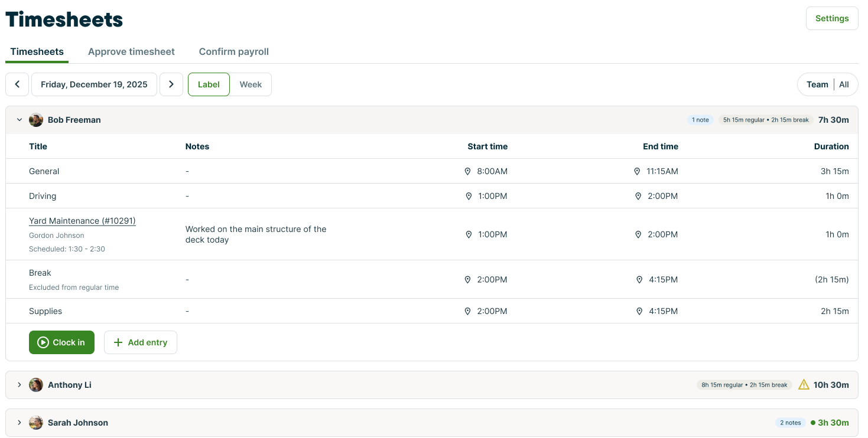Switch to Label view
The image size is (868, 438).
click(209, 84)
